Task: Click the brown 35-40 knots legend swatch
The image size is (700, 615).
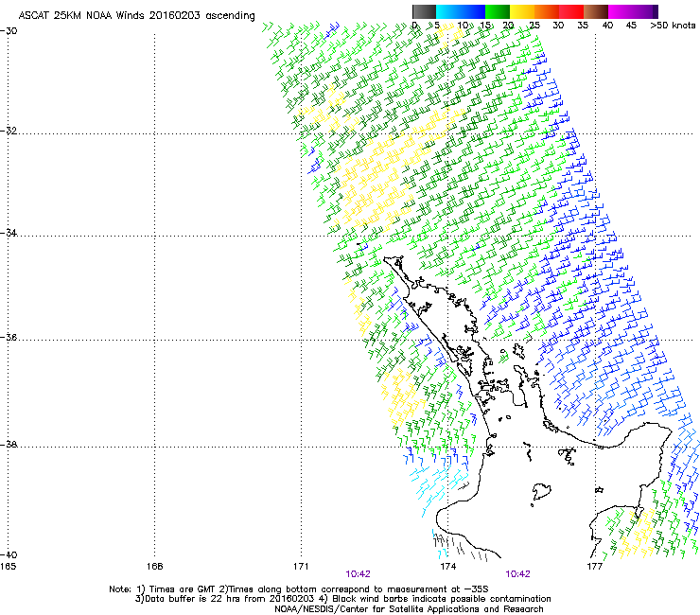Action: [x=596, y=11]
